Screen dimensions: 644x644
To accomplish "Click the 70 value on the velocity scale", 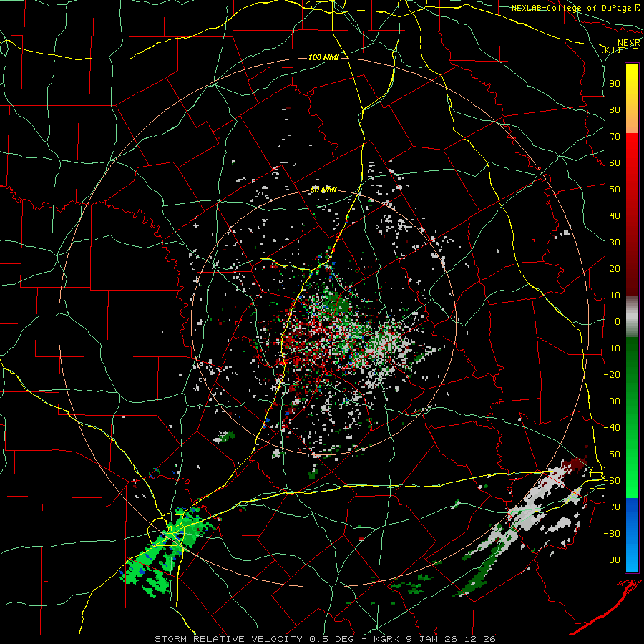I will [x=615, y=137].
